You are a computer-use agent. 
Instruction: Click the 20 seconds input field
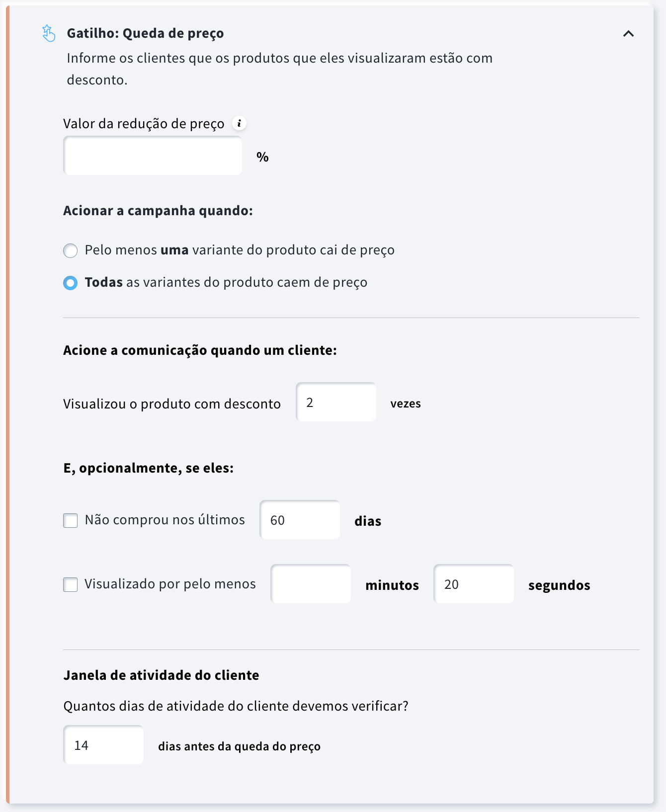[x=474, y=584]
